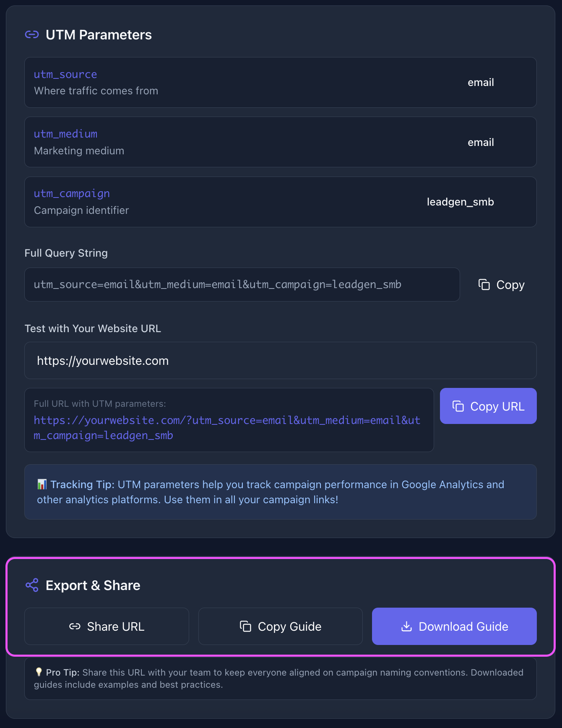Hit the download icon in Download Guide
This screenshot has width=562, height=728.
[x=406, y=627]
